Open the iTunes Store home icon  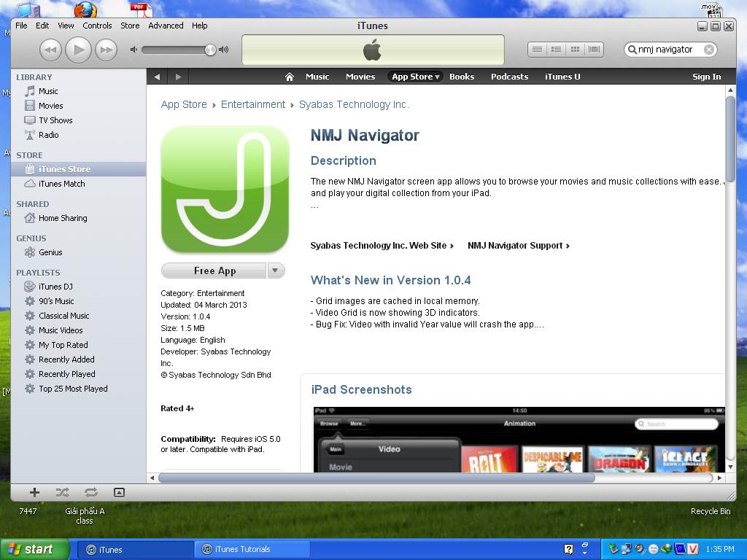click(289, 77)
